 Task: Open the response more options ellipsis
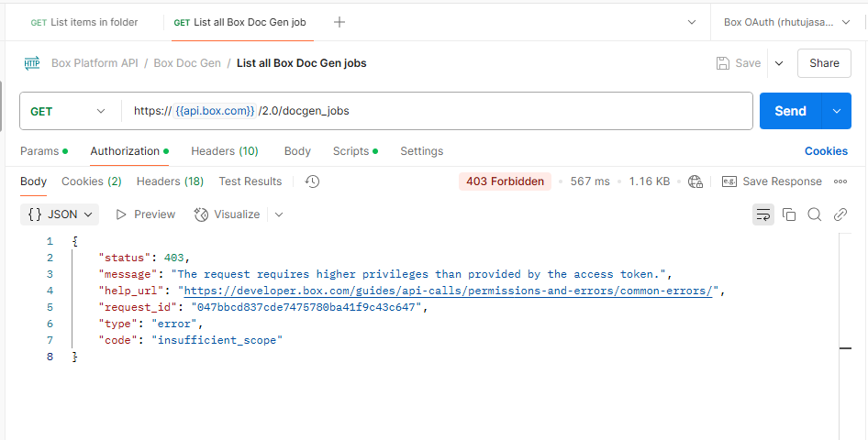click(840, 181)
